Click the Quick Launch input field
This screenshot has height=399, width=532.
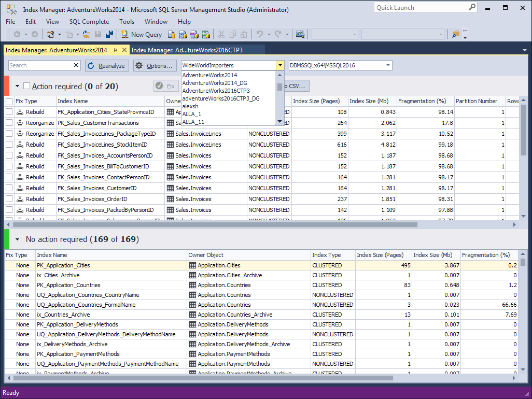pos(421,7)
